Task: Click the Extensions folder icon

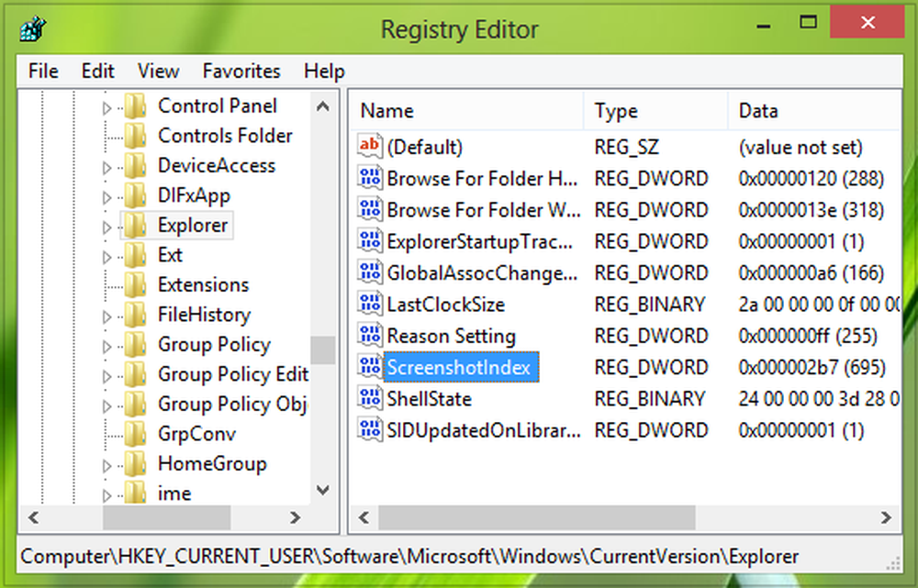Action: (x=136, y=285)
